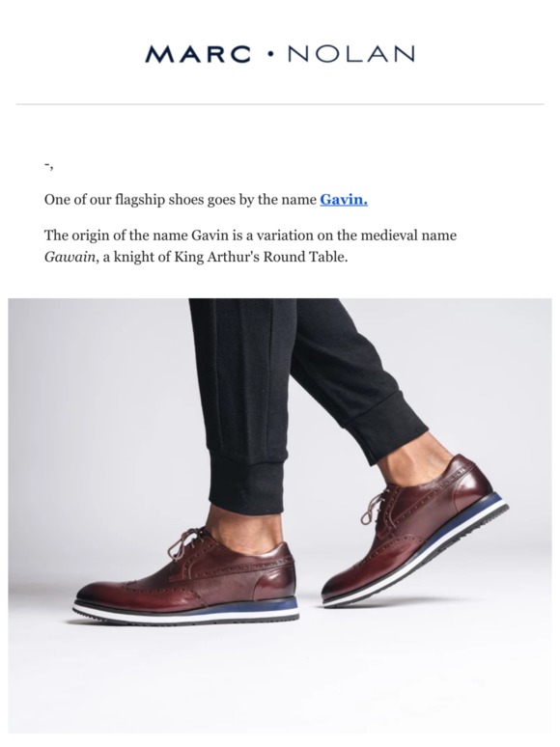560x747 pixels.
Task: Click the greeting placeholder dash and comma
Action: (x=48, y=166)
